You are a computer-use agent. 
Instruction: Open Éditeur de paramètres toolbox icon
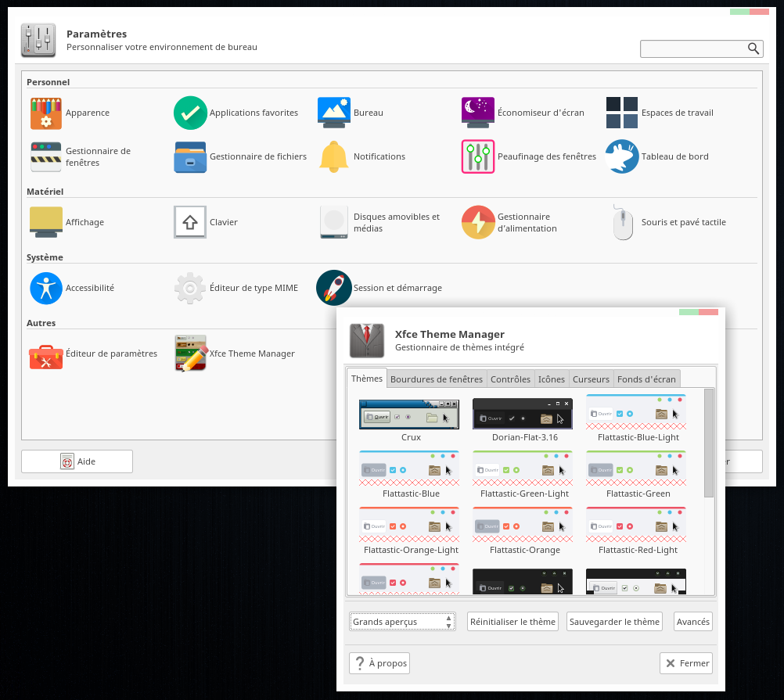(46, 356)
